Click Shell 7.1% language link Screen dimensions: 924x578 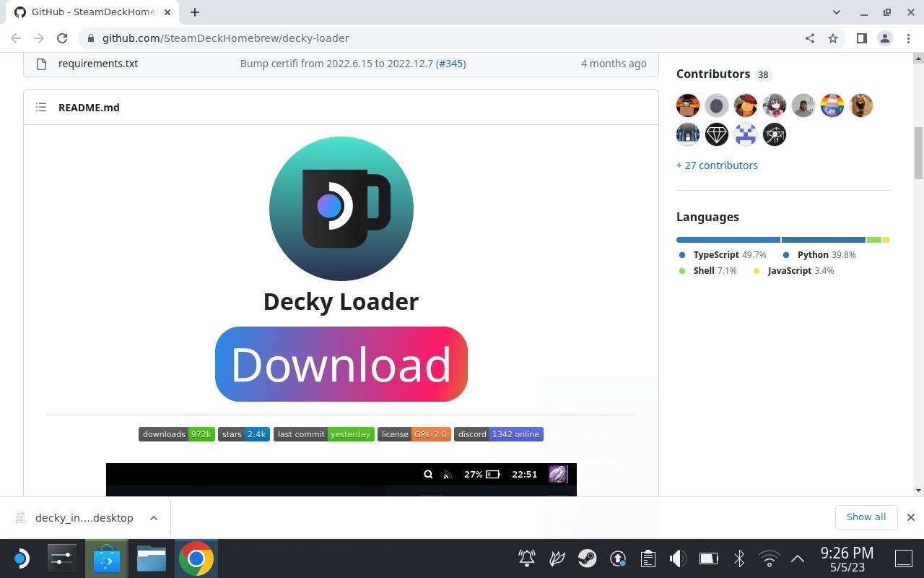point(708,271)
